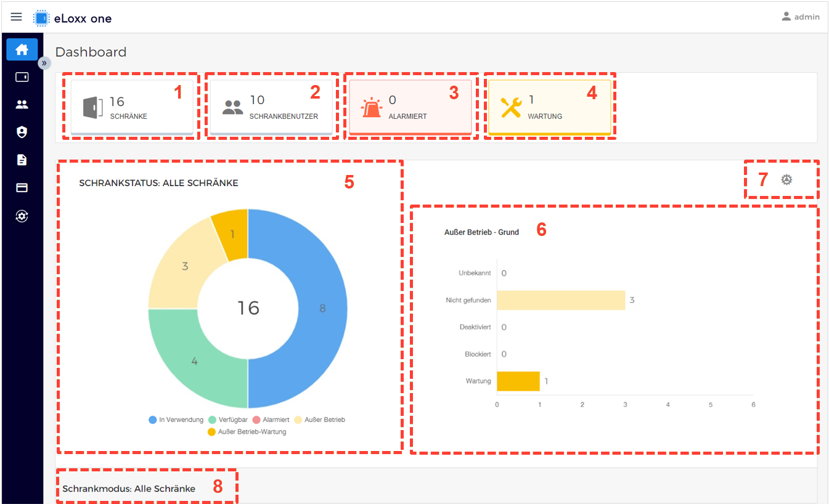
Task: Open the admin user account menu
Action: pos(801,17)
